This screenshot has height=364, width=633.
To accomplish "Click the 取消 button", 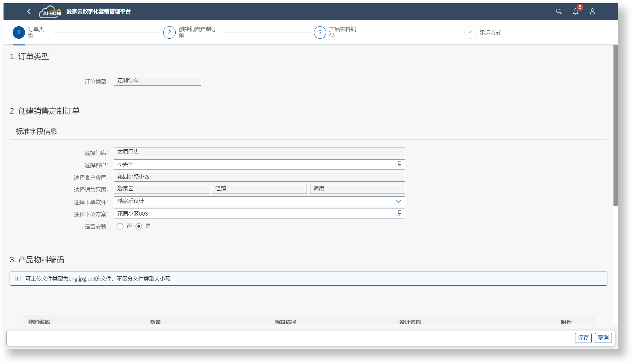I will pos(603,338).
